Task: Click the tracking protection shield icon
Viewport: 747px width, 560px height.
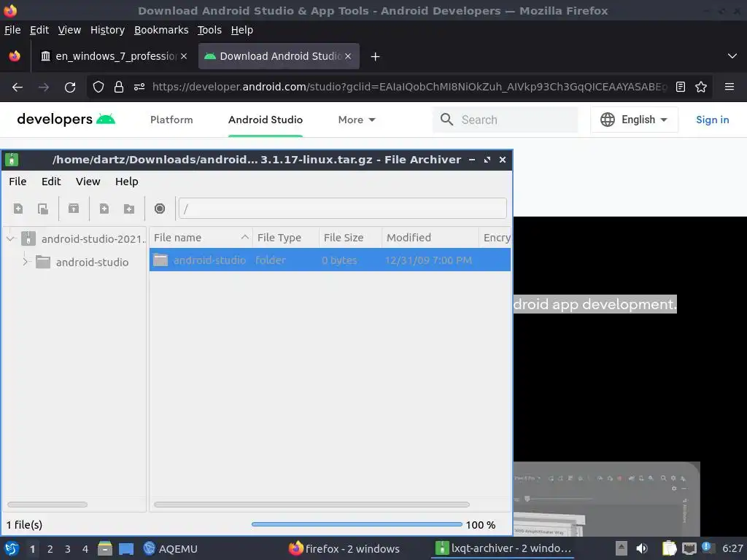Action: (98, 87)
